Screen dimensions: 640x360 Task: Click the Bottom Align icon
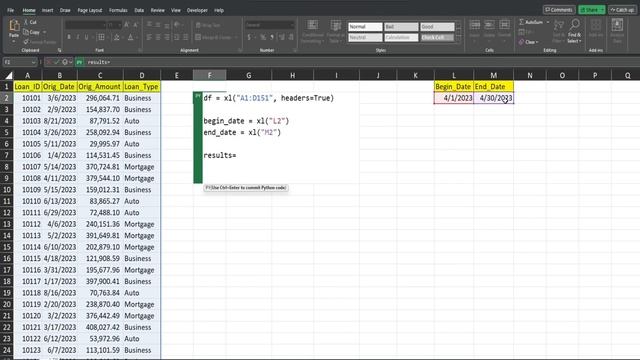tap(167, 25)
